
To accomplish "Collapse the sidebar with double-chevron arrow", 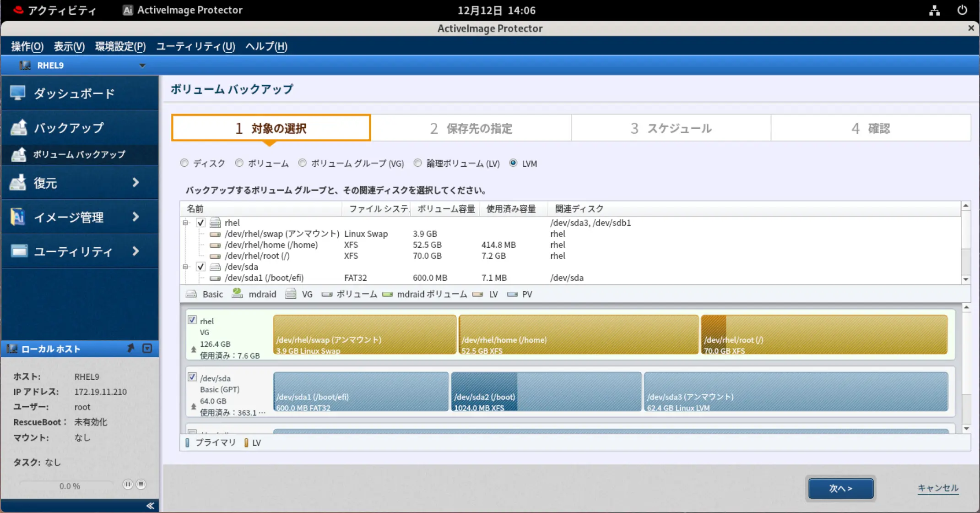I will pyautogui.click(x=150, y=506).
